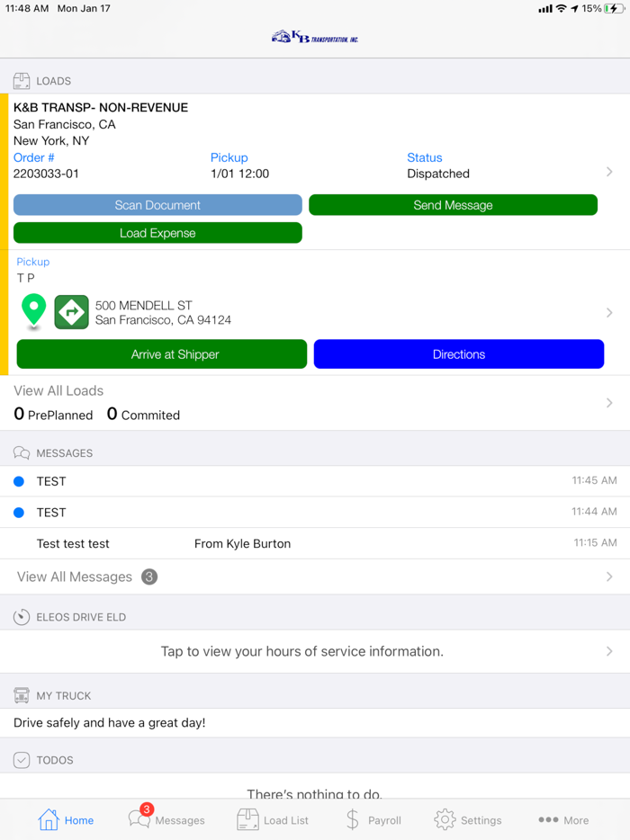This screenshot has width=630, height=840.
Task: Open pickup address details via its chevron
Action: point(608,311)
